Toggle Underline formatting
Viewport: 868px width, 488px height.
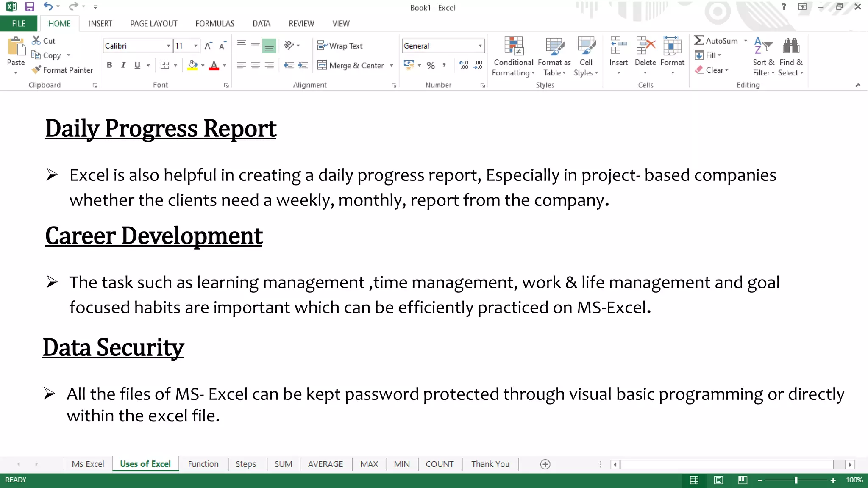137,65
